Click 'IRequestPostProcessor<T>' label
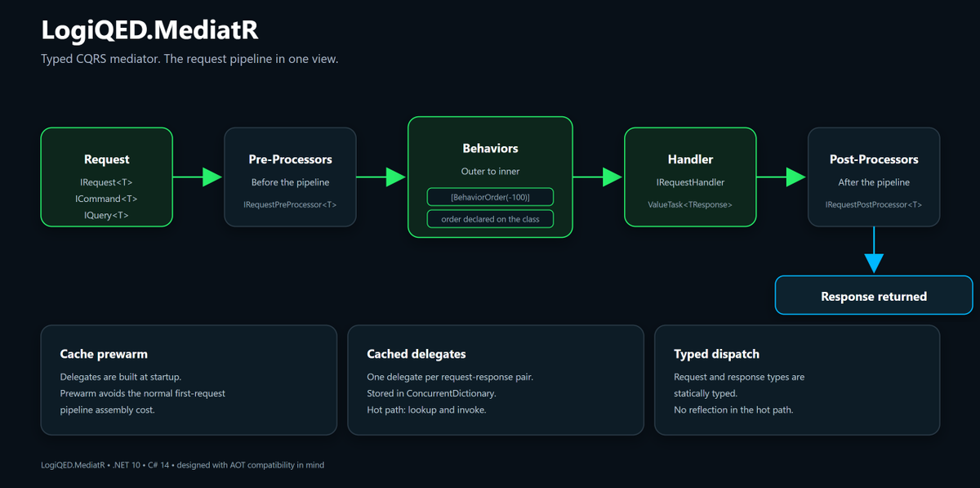 coord(874,204)
